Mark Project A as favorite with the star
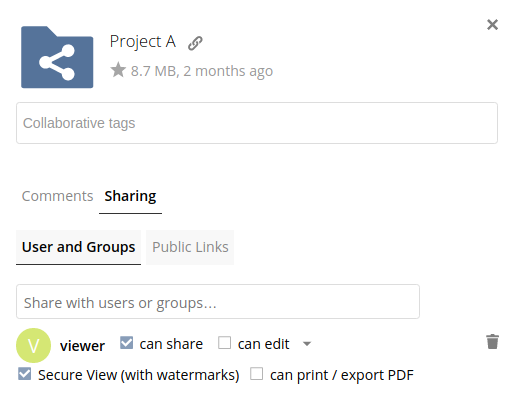This screenshot has width=518, height=414. tap(118, 70)
